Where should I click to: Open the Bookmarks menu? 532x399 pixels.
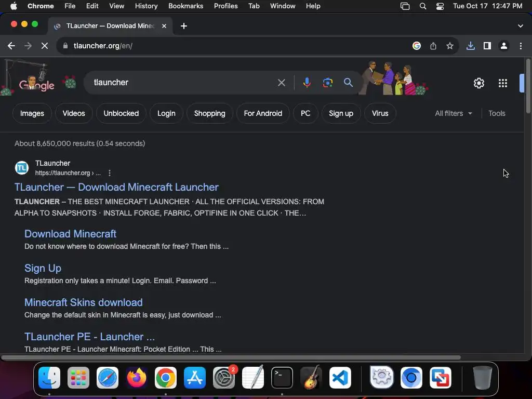185,6
